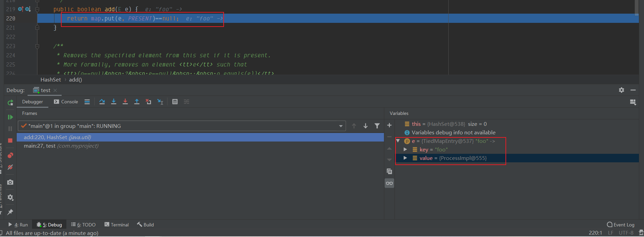
Task: Click the camera thread dump icon
Action: tap(10, 182)
